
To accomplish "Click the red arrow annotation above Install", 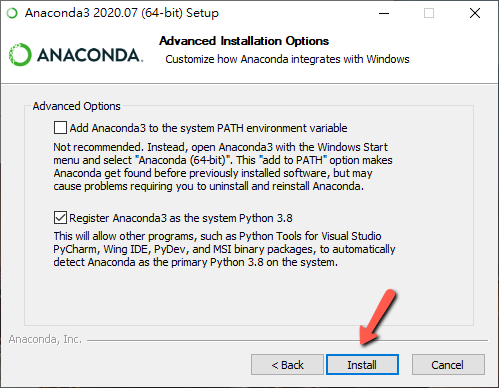I will pos(378,316).
